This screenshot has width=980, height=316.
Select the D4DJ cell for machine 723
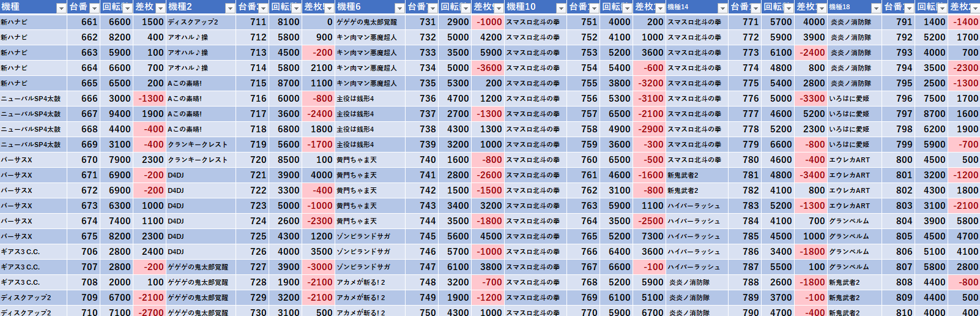(x=201, y=206)
